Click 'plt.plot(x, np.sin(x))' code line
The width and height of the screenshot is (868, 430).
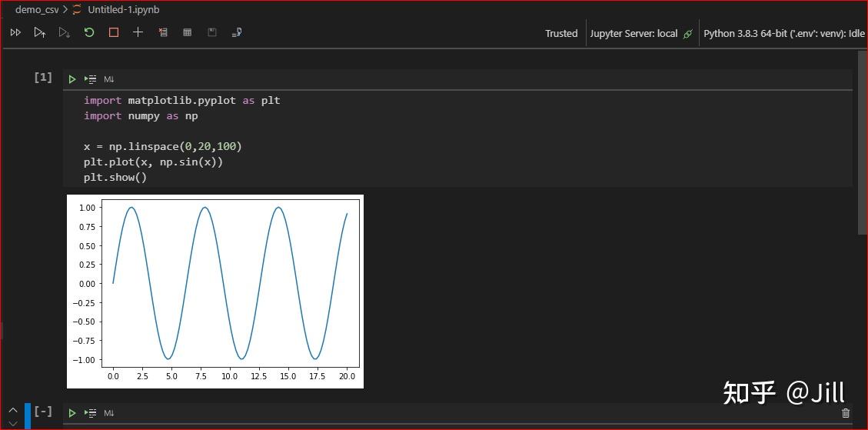pyautogui.click(x=153, y=162)
